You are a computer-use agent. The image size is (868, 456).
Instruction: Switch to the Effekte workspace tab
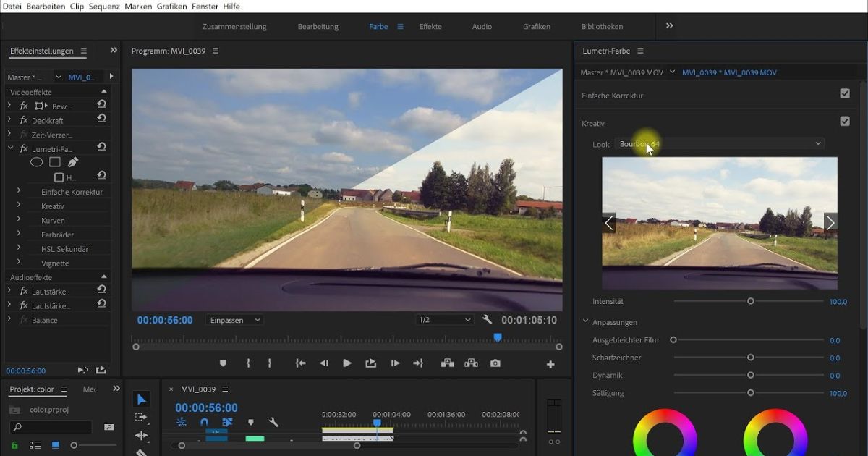430,26
